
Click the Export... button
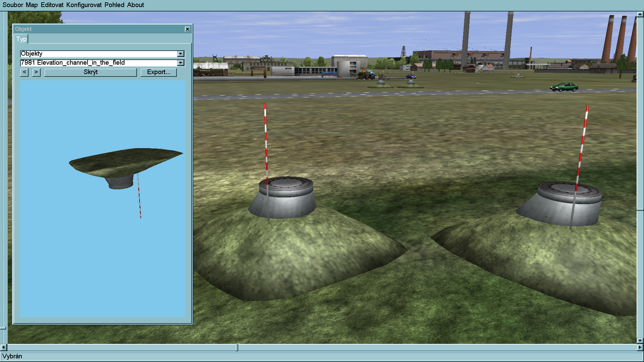[x=159, y=72]
